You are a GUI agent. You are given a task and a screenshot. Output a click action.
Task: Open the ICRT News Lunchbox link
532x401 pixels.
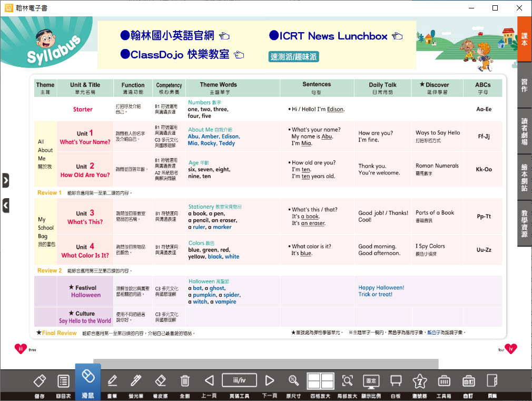click(x=335, y=36)
